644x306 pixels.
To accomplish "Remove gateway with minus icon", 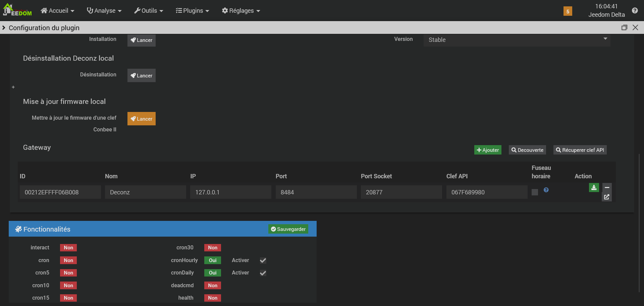I will (607, 187).
